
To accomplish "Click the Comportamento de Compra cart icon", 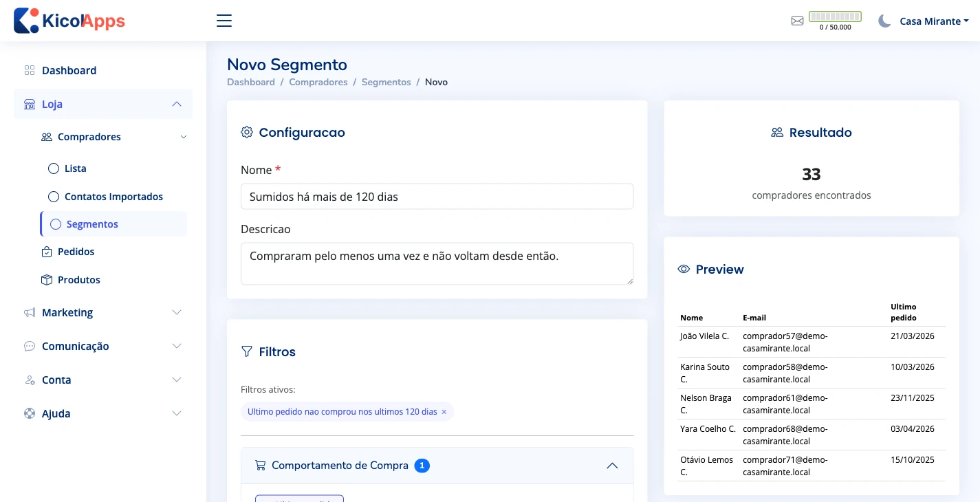I will (260, 466).
